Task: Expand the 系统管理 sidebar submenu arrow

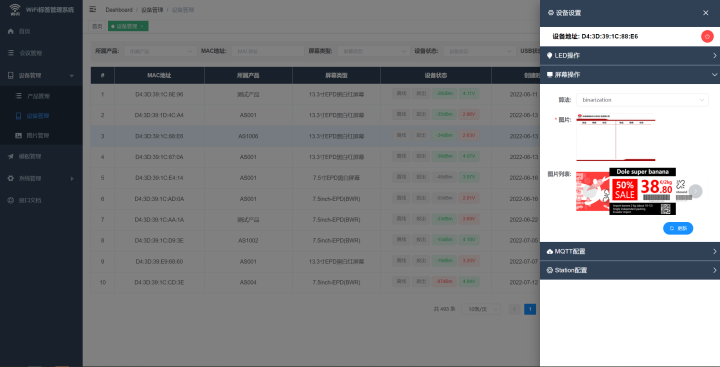Action: (x=72, y=179)
